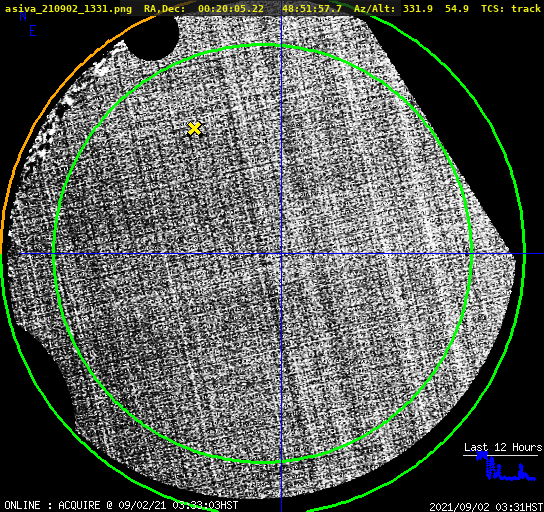Click the white bright patch near upper-left edge
Screen dimensions: 544x512
(102, 69)
